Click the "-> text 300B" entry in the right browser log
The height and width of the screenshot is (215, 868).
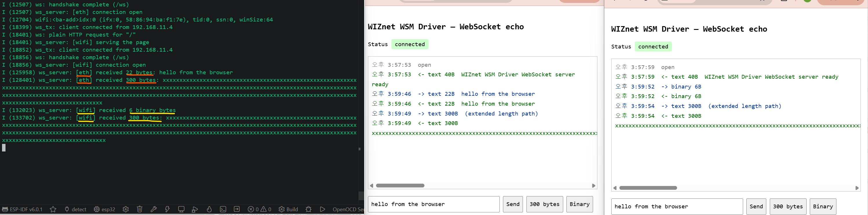point(698,106)
